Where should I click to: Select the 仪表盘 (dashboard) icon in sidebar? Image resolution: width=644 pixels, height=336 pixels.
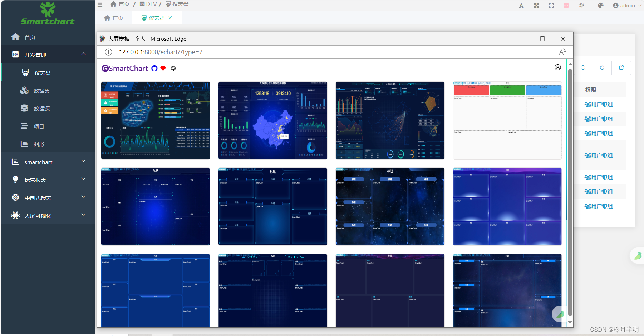pyautogui.click(x=25, y=72)
